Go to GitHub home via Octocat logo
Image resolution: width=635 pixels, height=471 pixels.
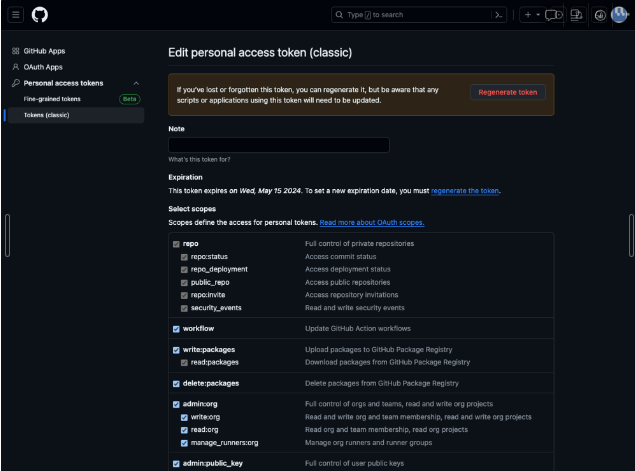coord(40,15)
